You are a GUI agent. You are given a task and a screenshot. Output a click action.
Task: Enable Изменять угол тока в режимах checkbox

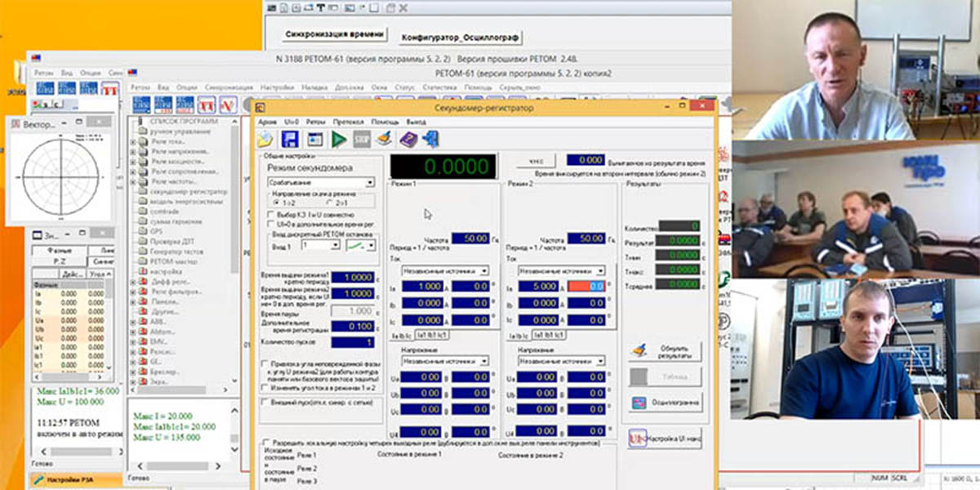(264, 387)
